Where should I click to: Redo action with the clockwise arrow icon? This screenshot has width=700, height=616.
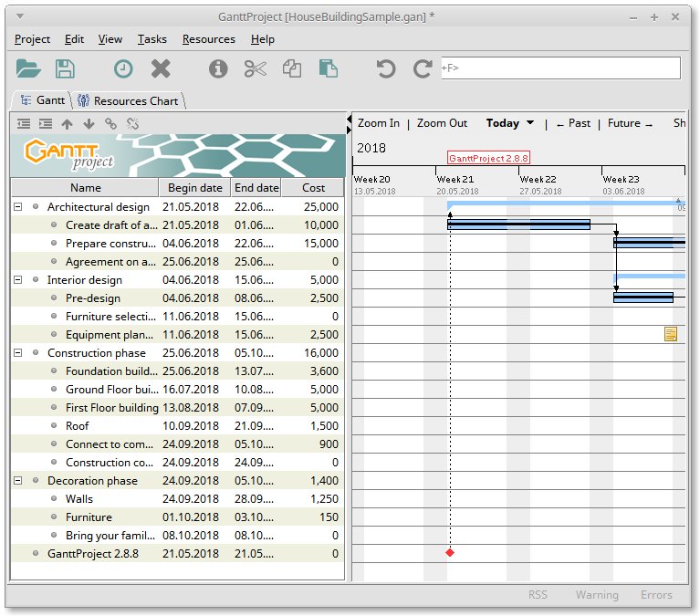(422, 69)
